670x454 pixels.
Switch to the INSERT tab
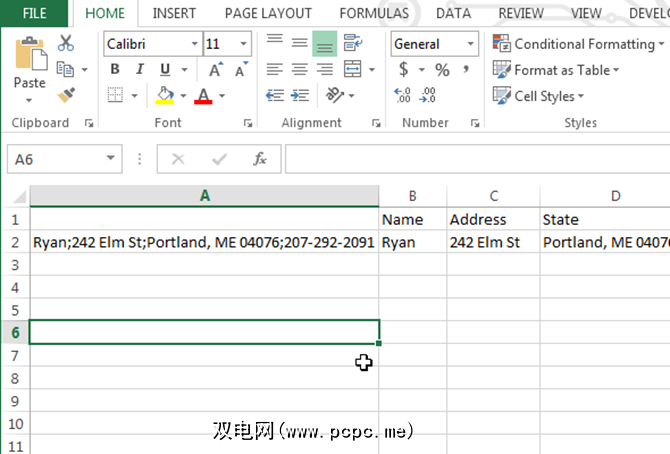[174, 13]
